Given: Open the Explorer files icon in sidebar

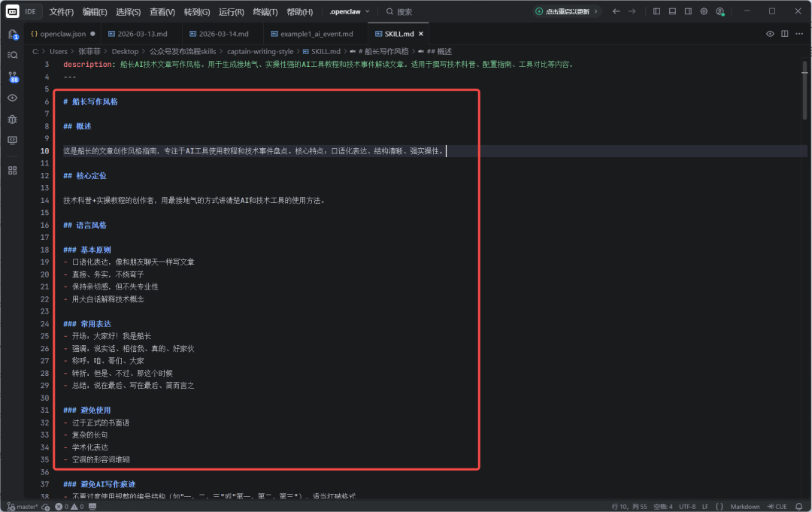Looking at the screenshot, I should click(x=13, y=35).
